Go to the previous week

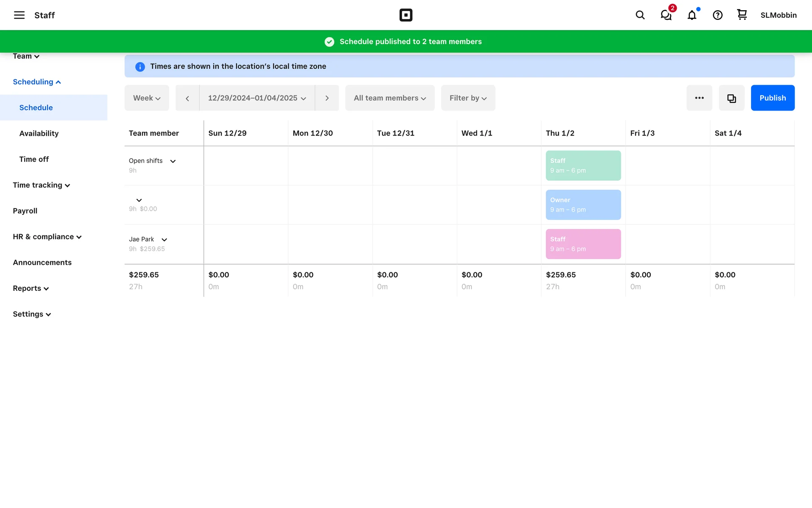[x=187, y=98]
